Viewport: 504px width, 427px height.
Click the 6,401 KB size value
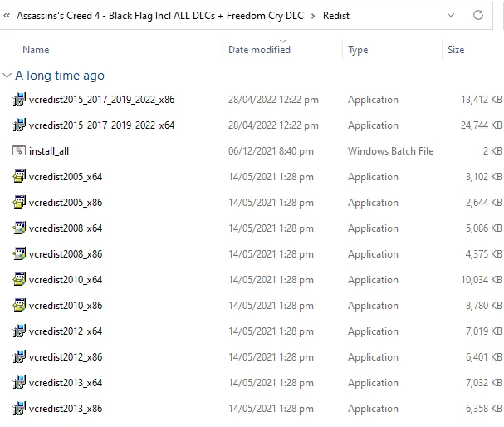tap(484, 357)
